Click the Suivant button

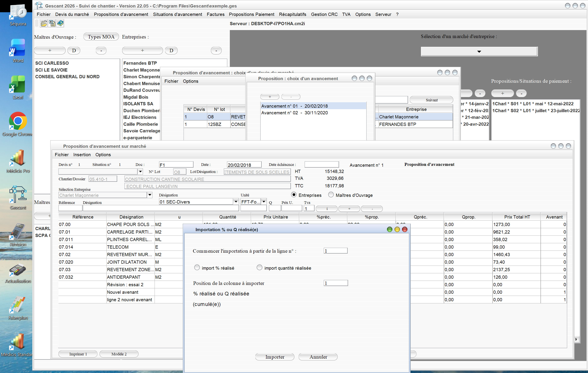click(x=431, y=100)
